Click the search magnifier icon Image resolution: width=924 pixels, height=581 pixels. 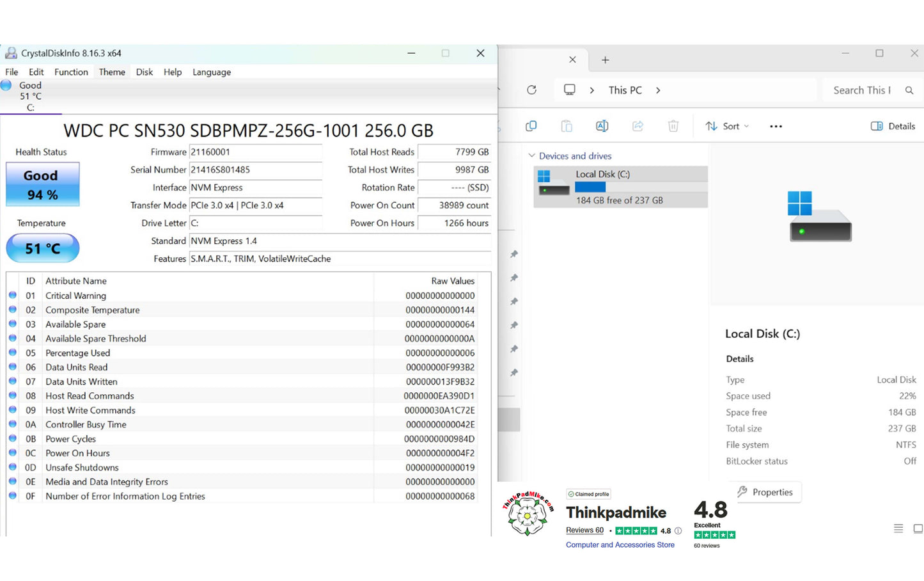909,90
